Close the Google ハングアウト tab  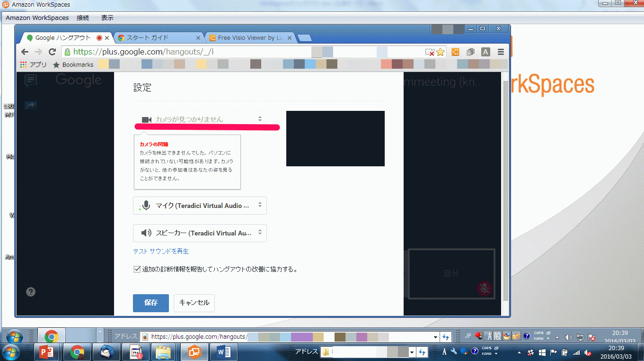click(x=107, y=38)
